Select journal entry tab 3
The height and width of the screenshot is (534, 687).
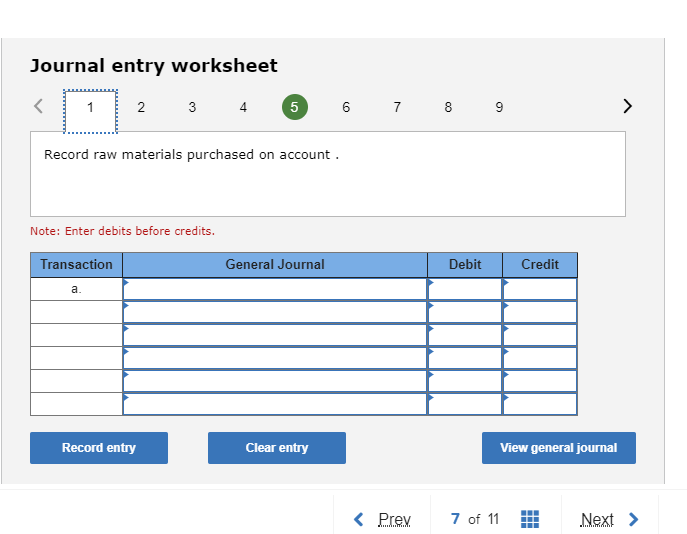pos(192,107)
